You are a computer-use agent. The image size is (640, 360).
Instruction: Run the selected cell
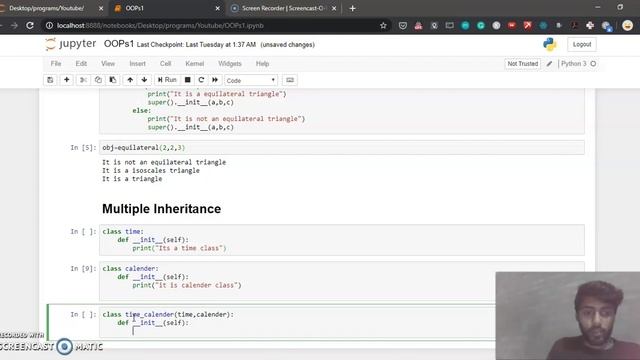point(167,80)
